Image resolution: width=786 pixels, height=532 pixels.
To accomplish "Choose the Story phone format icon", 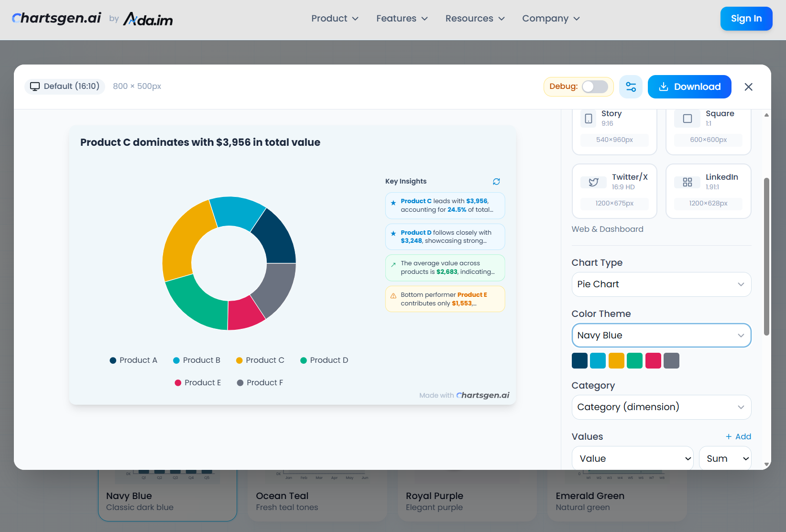I will point(589,119).
